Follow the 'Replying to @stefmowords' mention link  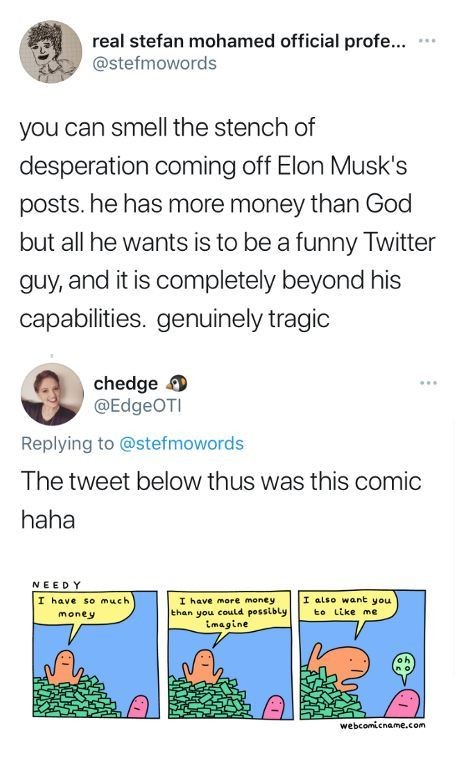pos(181,443)
